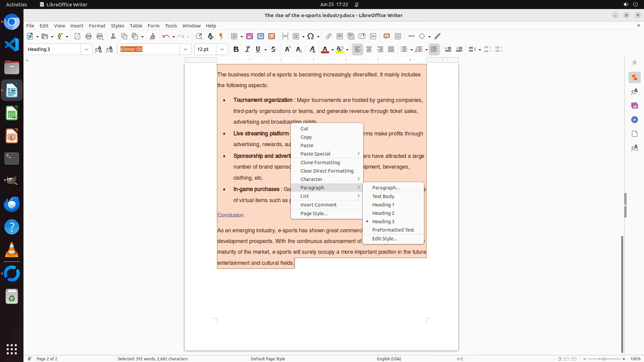
Task: Click the Italic formatting icon
Action: tap(247, 49)
